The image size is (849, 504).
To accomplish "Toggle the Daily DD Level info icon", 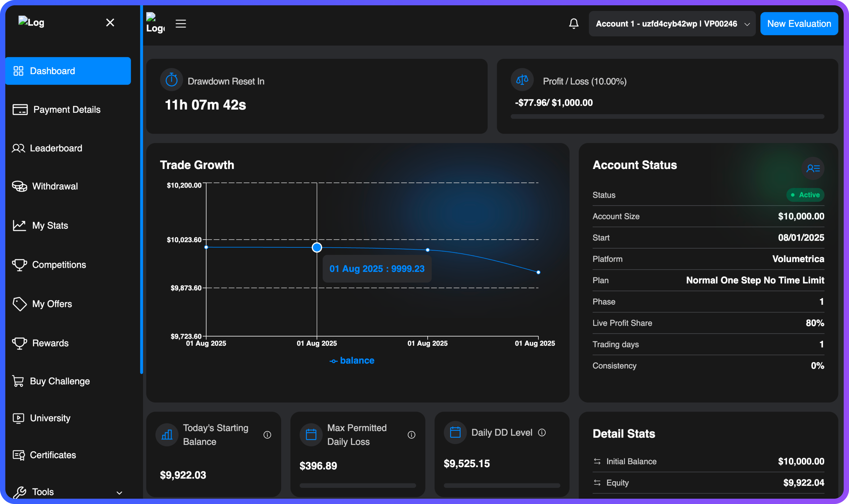I will click(x=542, y=432).
